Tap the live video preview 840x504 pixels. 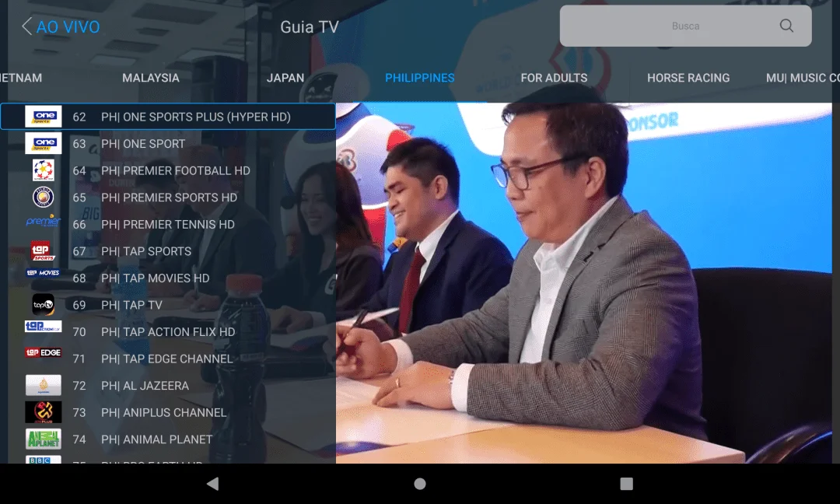click(x=584, y=283)
